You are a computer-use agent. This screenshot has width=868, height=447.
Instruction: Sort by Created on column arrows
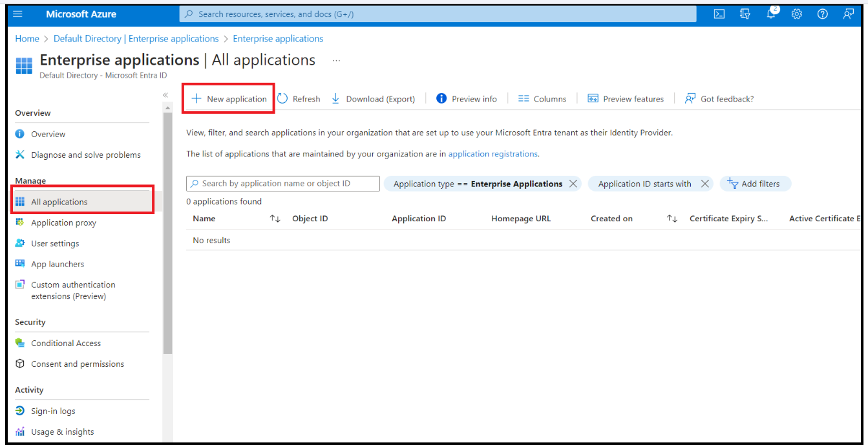672,219
